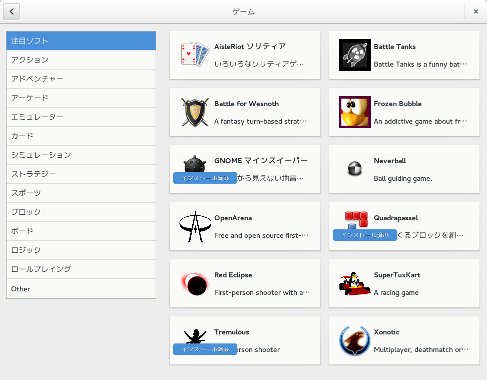Click the installed badge on Tremulous

coord(205,349)
